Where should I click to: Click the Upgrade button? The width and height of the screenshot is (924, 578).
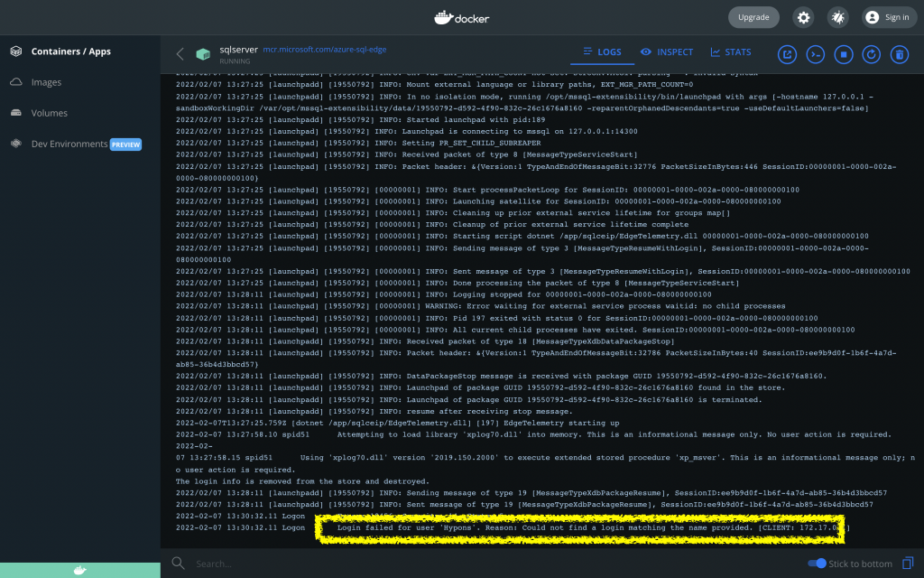click(753, 17)
